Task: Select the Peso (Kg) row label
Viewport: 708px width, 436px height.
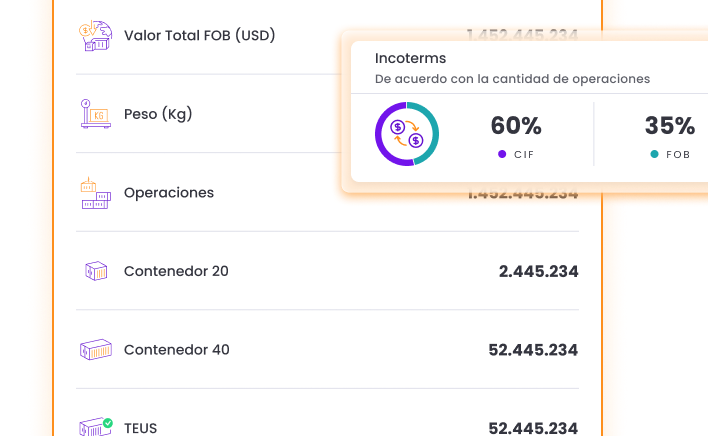Action: click(158, 114)
